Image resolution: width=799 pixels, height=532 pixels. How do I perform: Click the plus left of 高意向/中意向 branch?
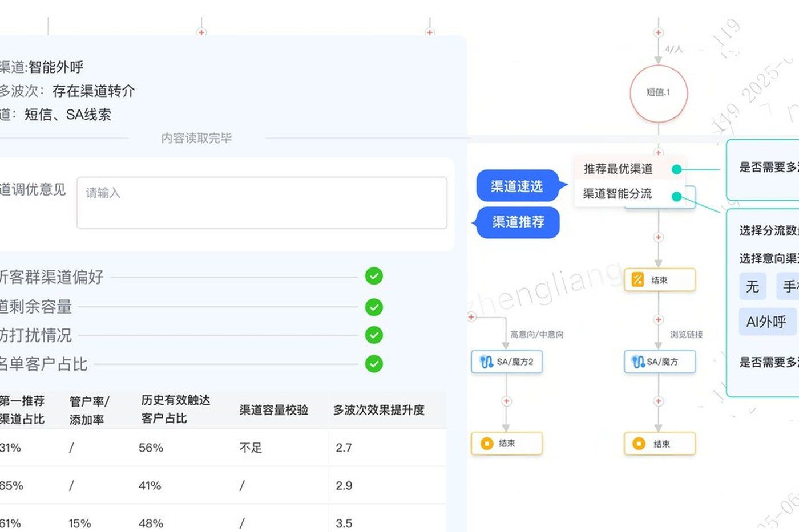(471, 317)
